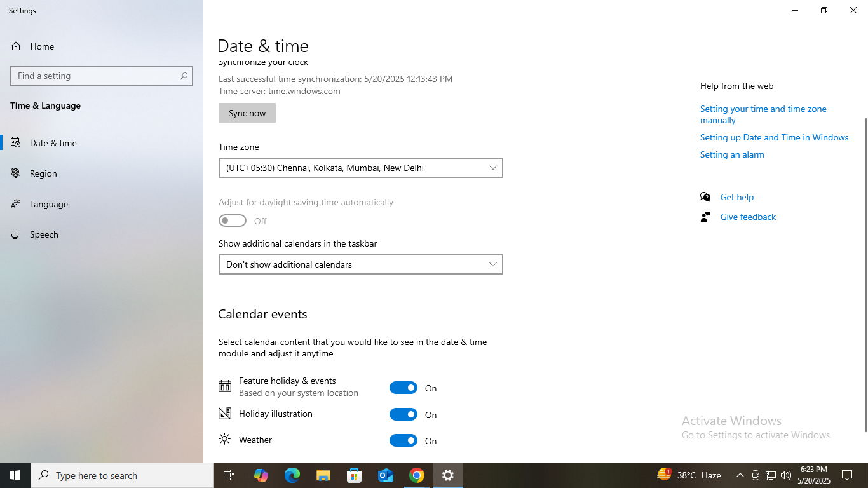The height and width of the screenshot is (488, 868).
Task: Show hidden system tray icons
Action: coord(740,475)
